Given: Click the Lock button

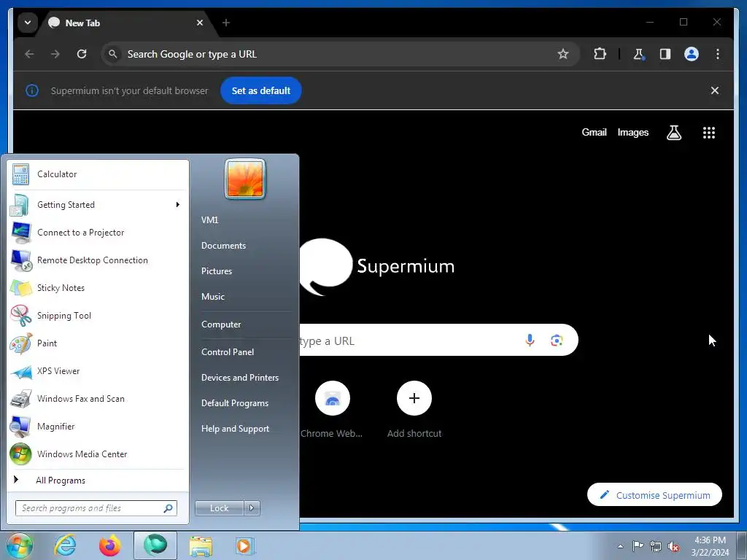Looking at the screenshot, I should coord(219,508).
